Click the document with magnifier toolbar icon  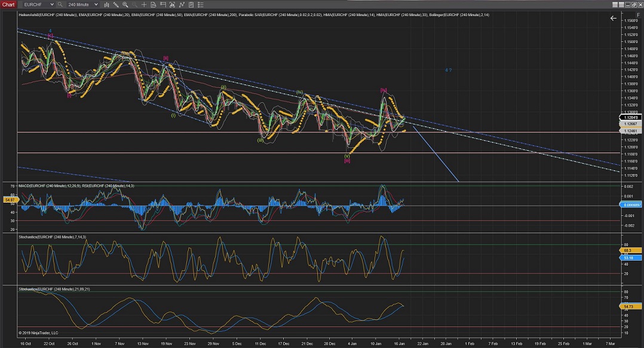coord(153,5)
